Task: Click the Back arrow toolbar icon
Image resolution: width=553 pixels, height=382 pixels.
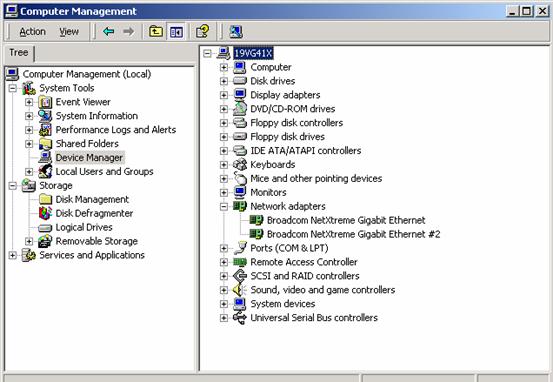Action: click(109, 32)
